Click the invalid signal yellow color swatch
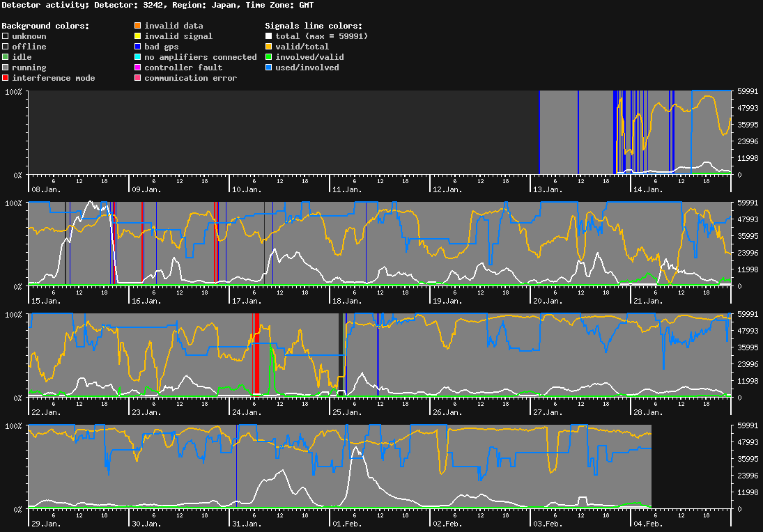This screenshot has width=763, height=532. (139, 36)
